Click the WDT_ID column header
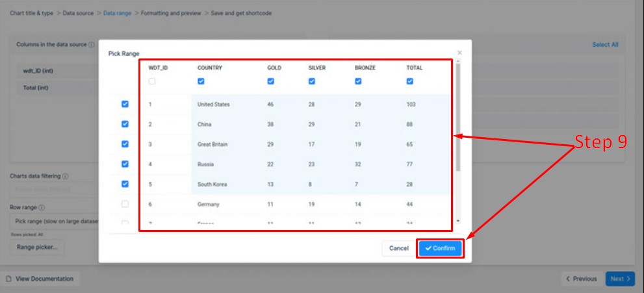The height and width of the screenshot is (293, 644). click(x=158, y=68)
